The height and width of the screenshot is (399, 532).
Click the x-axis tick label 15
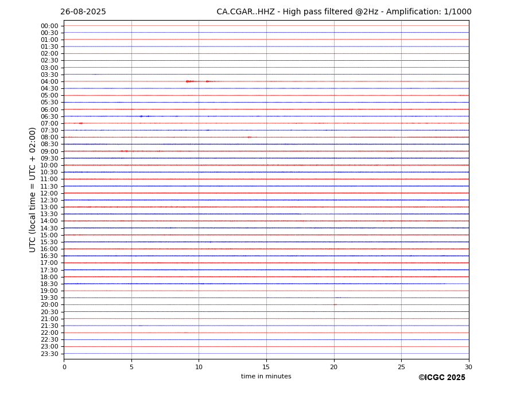point(266,367)
